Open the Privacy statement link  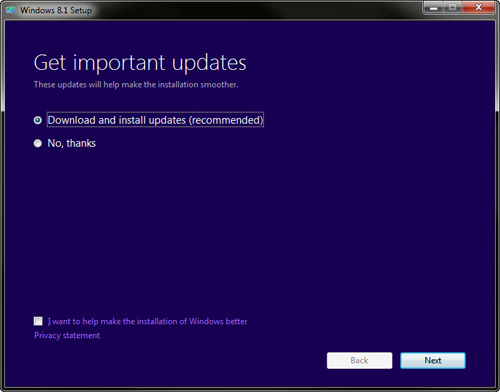(67, 335)
